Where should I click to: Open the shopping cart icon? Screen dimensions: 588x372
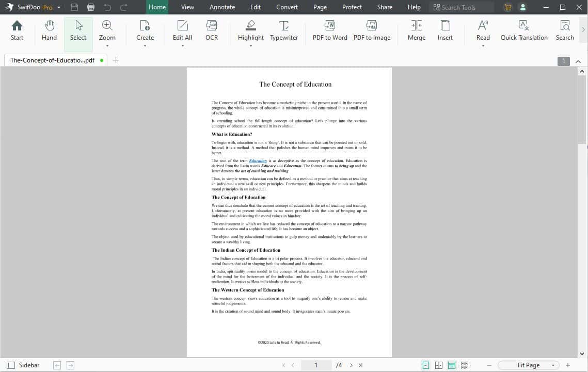[508, 7]
